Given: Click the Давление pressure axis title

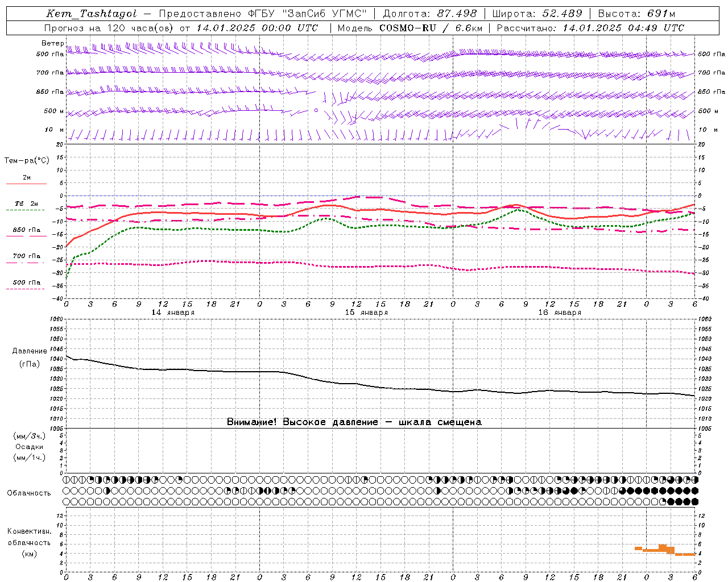Looking at the screenshot, I should click(30, 351).
